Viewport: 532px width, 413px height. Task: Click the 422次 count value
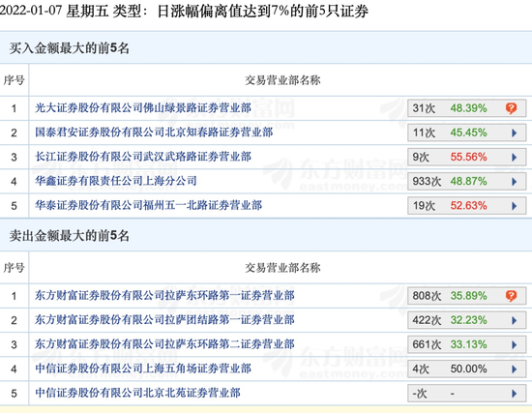point(427,320)
